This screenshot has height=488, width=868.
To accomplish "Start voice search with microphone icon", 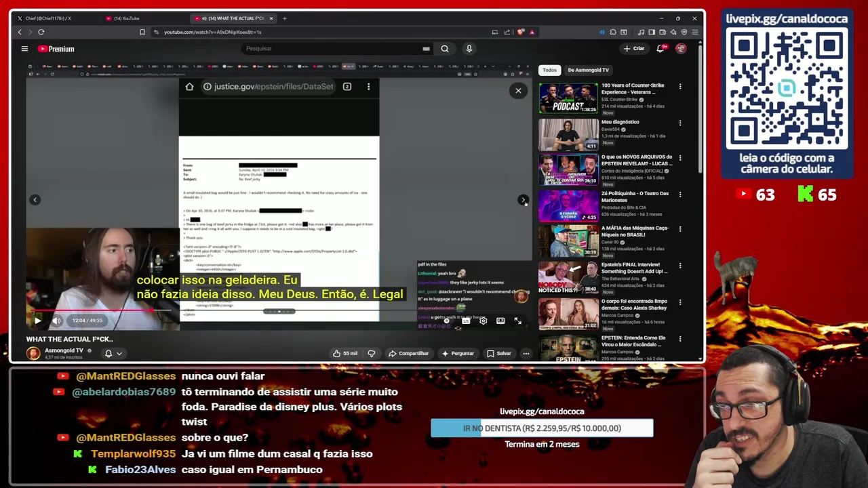I will coord(469,49).
